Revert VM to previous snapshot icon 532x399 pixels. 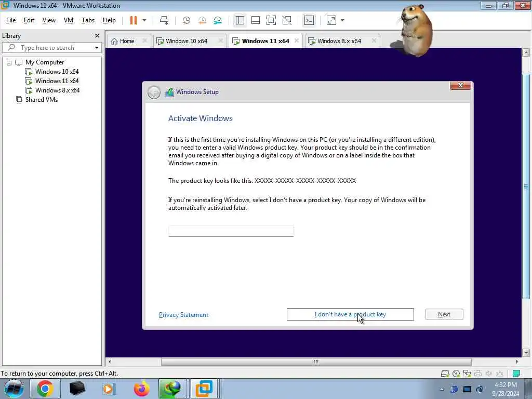(202, 20)
